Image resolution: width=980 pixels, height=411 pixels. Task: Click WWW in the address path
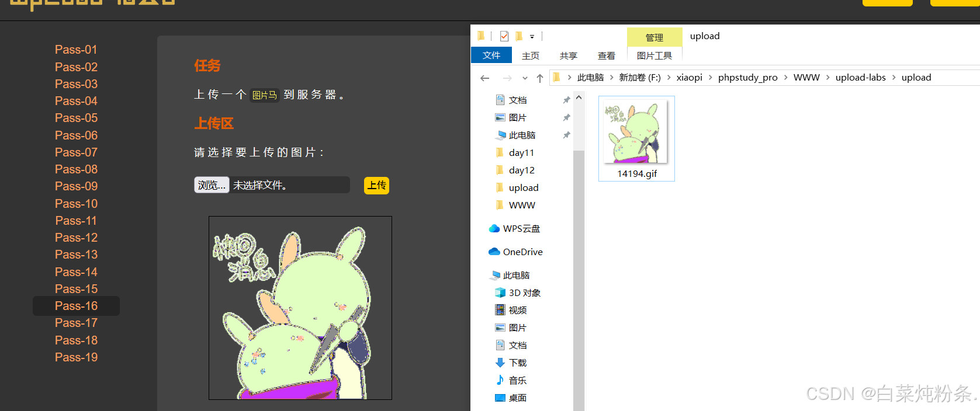[806, 78]
